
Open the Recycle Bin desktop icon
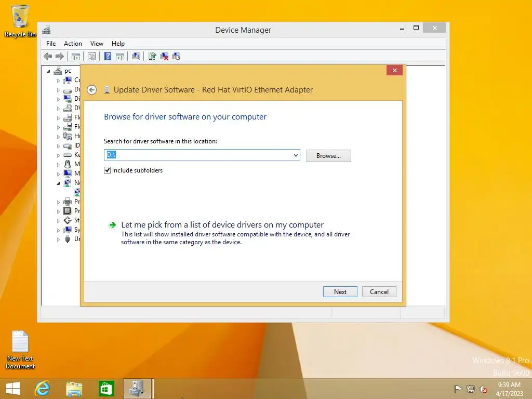[20, 21]
